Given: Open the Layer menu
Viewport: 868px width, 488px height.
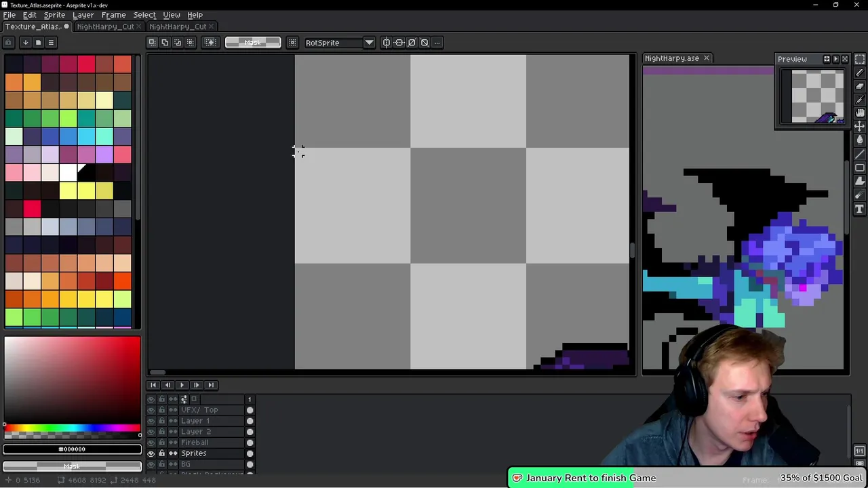Looking at the screenshot, I should [83, 15].
